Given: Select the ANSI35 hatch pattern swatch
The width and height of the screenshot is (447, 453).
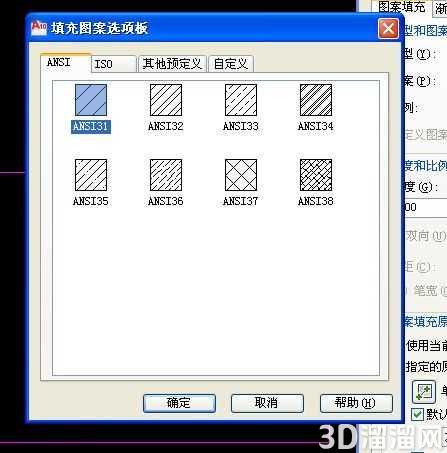Looking at the screenshot, I should click(91, 175).
